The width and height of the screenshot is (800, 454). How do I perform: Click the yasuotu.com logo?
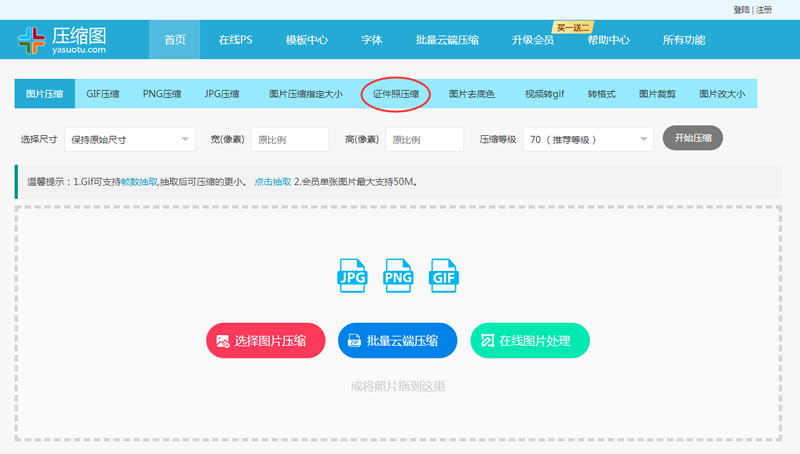(x=62, y=40)
